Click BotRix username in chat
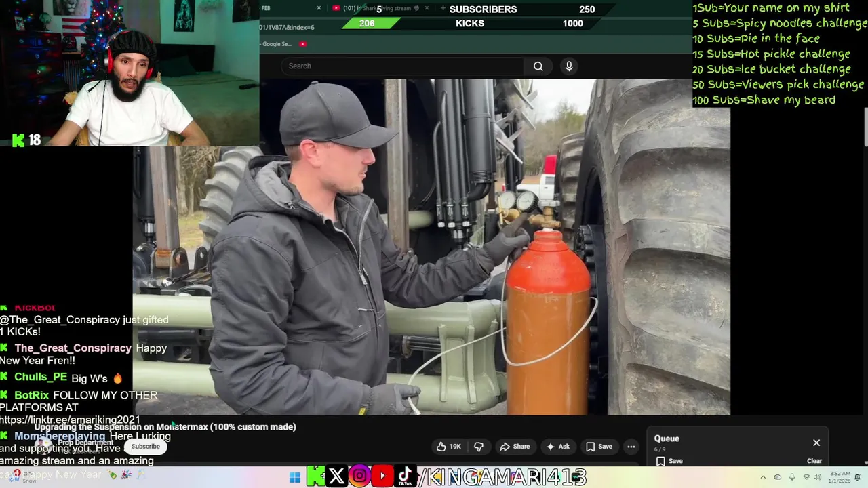868x488 pixels. 32,395
